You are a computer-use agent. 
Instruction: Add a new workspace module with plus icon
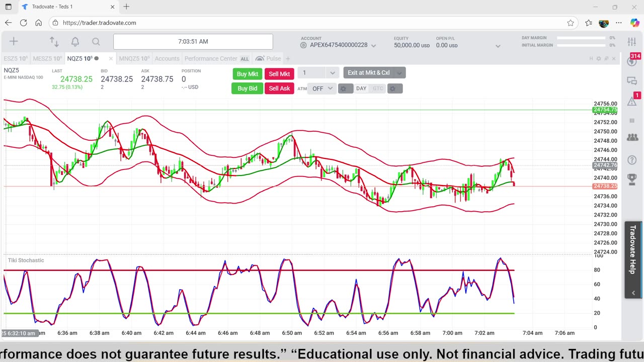(x=14, y=42)
